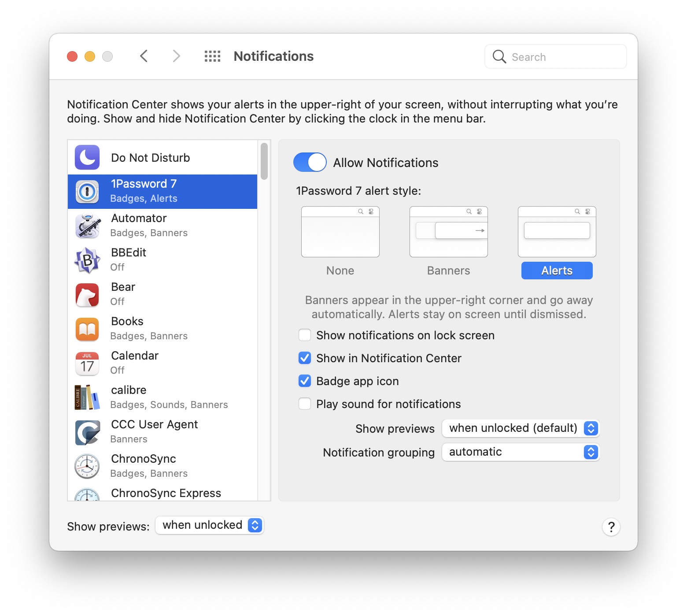Viewport: 687px width, 616px height.
Task: Select CCC User Agent in the list
Action: tap(163, 432)
